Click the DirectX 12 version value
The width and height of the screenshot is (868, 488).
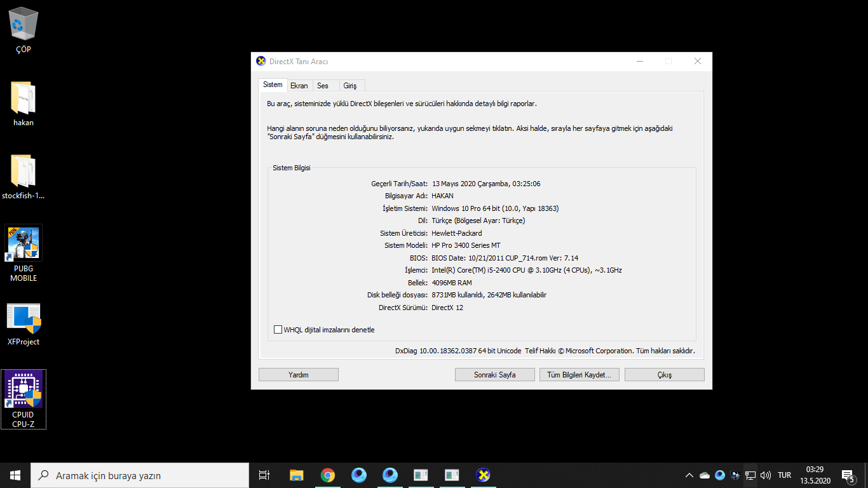(x=447, y=308)
